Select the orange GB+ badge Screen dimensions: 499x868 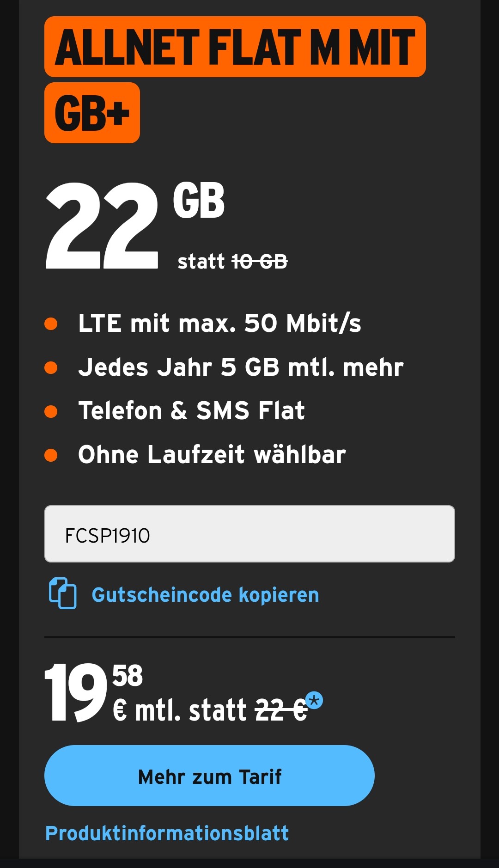click(92, 113)
